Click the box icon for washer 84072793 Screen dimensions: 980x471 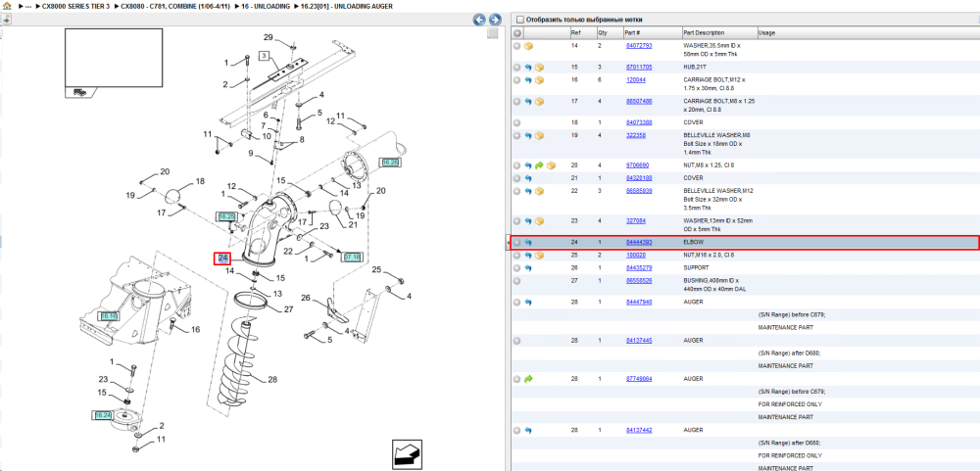click(528, 46)
